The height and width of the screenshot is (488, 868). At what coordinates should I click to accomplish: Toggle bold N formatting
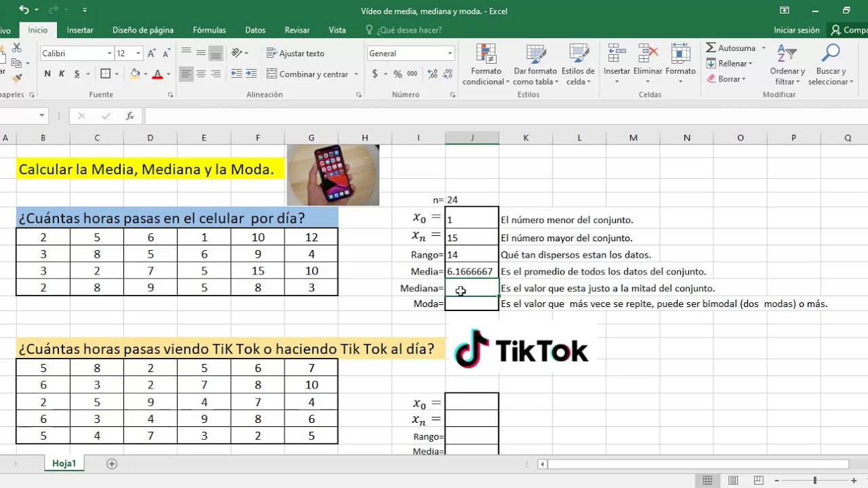click(x=47, y=74)
